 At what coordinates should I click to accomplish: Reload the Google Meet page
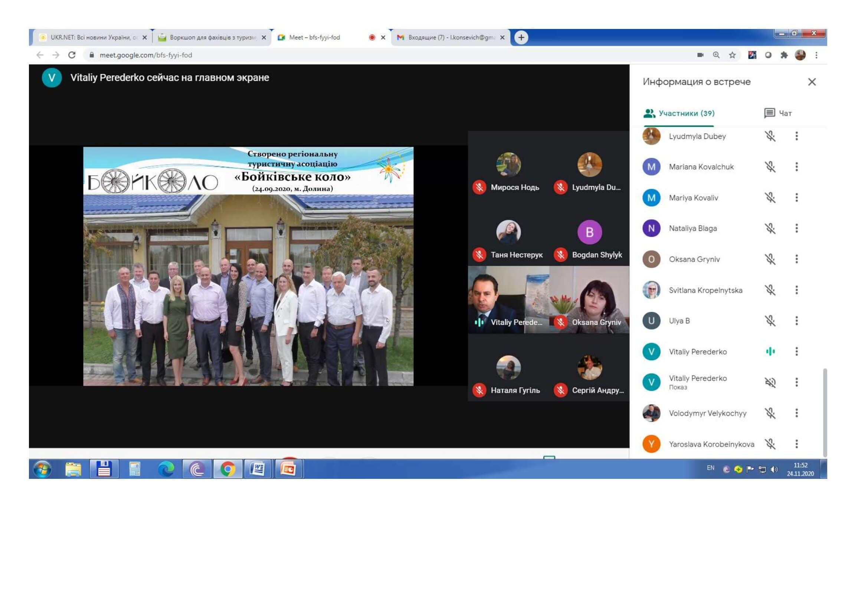[x=72, y=55]
